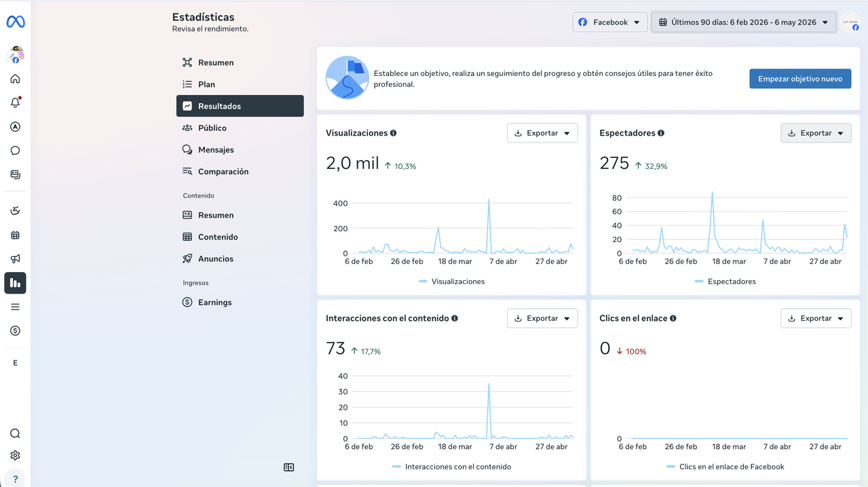Click the 275 espectadores value
The width and height of the screenshot is (868, 487).
(x=614, y=163)
